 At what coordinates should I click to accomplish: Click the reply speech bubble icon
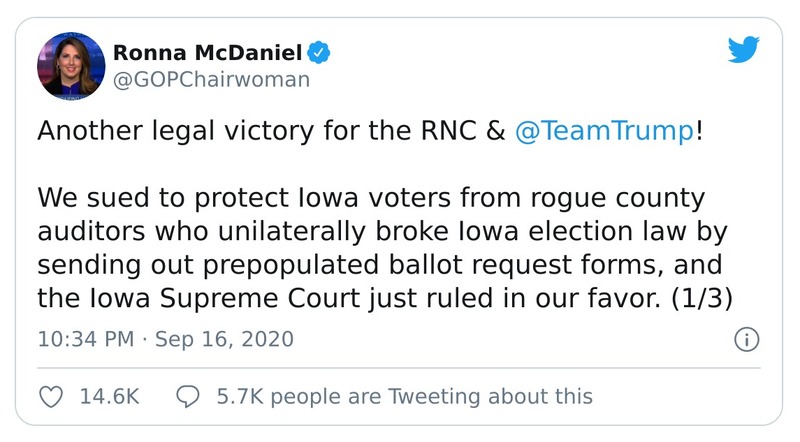187,397
